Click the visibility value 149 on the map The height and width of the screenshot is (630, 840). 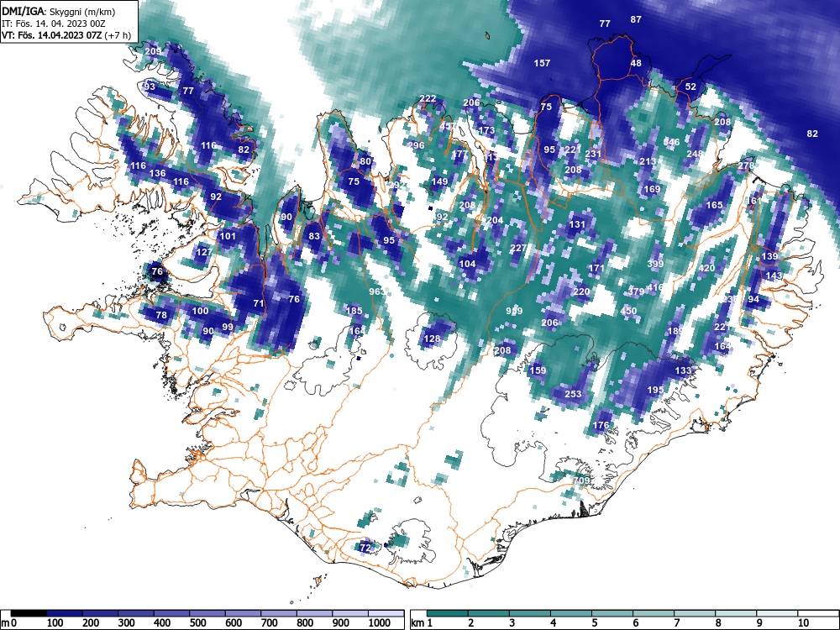[x=439, y=181]
